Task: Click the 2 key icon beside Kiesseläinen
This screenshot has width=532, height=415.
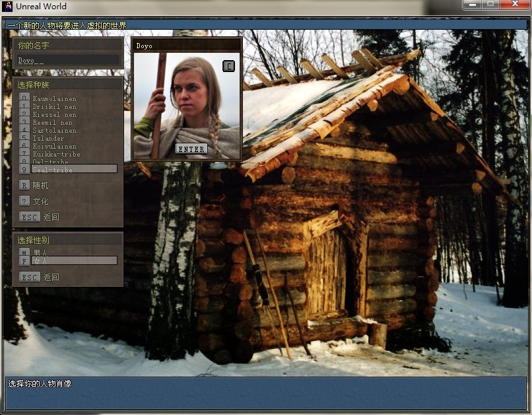Action: point(24,114)
